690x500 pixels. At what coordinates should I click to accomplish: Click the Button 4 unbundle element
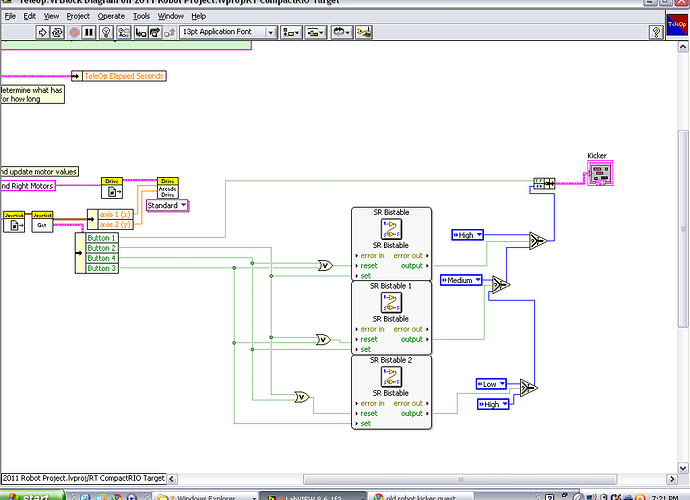tap(102, 258)
